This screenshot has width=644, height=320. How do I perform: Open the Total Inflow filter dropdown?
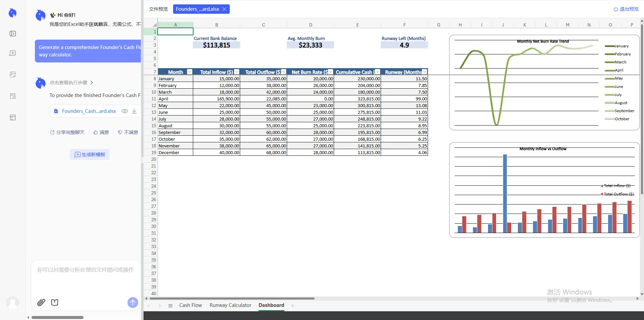[x=236, y=72]
